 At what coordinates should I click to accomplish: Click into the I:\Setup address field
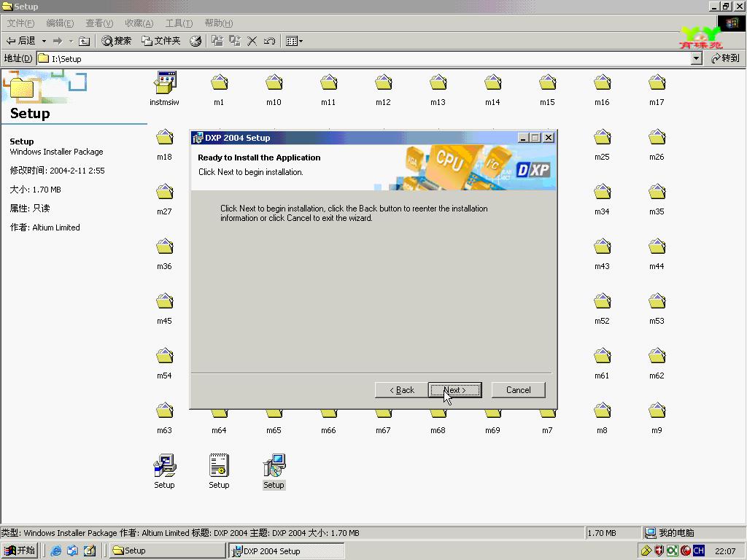click(x=364, y=58)
